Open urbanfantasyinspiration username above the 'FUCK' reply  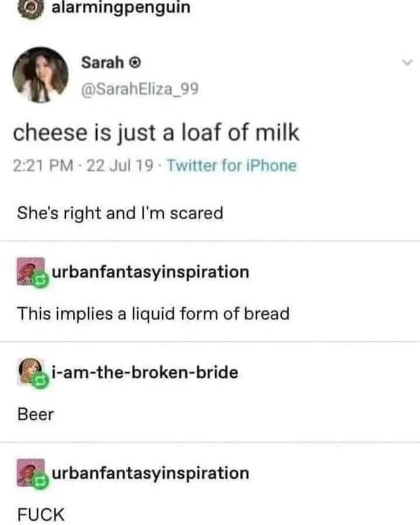tap(150, 473)
